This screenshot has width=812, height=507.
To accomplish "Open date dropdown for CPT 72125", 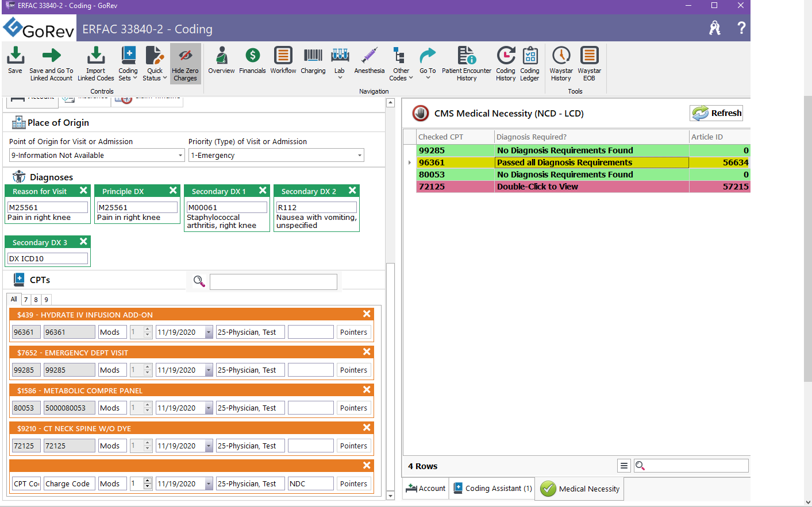I will coord(209,446).
